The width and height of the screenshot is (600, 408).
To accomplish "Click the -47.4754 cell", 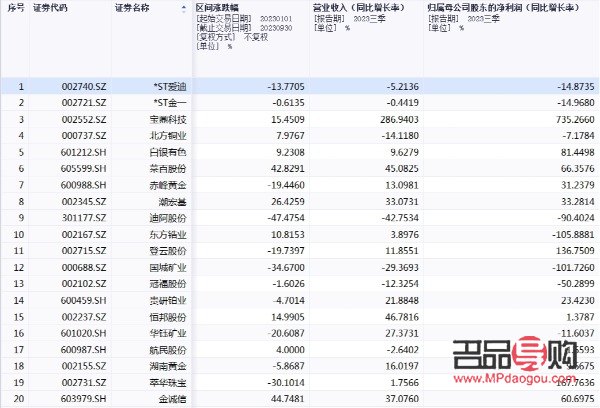I will (x=286, y=218).
